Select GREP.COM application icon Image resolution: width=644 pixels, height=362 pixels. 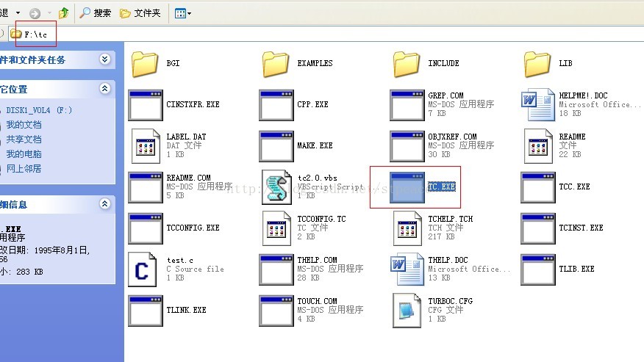click(x=407, y=105)
